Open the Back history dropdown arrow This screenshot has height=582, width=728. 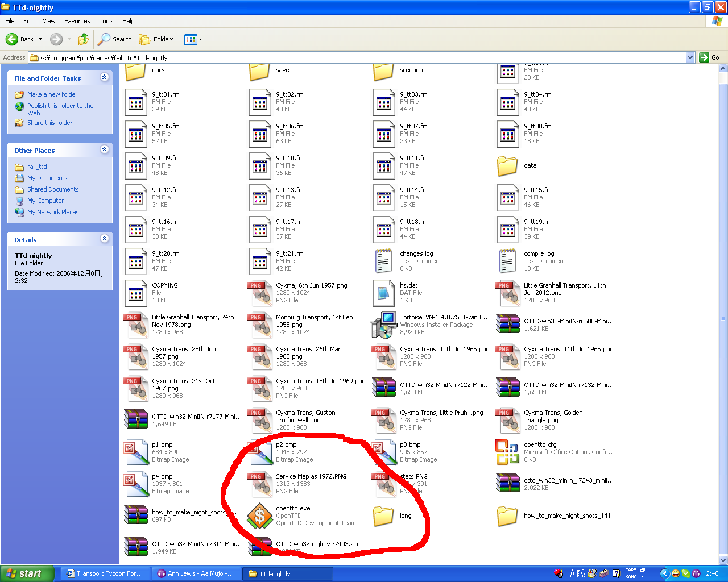pyautogui.click(x=40, y=39)
